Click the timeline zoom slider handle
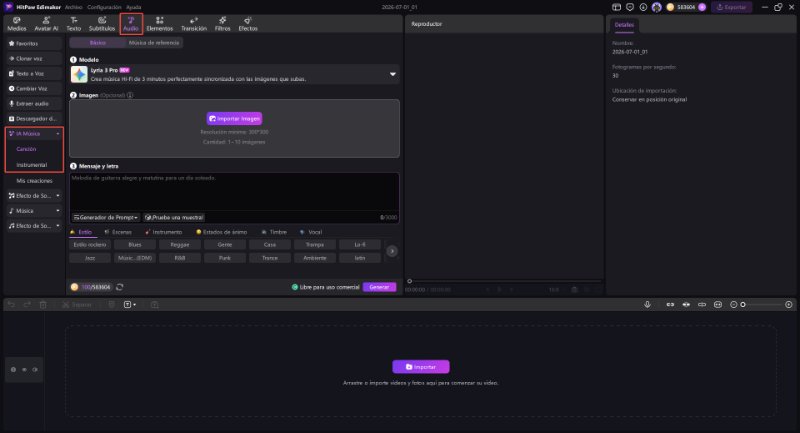 743,304
